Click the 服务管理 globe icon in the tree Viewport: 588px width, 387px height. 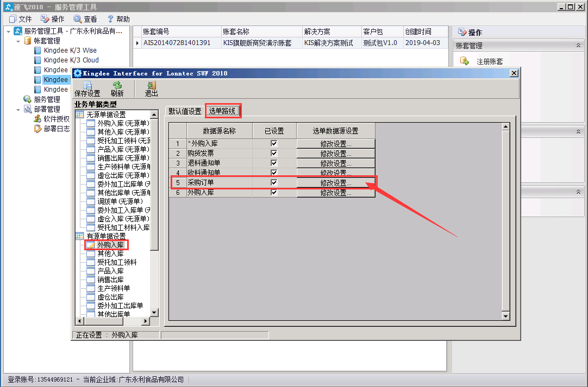27,99
